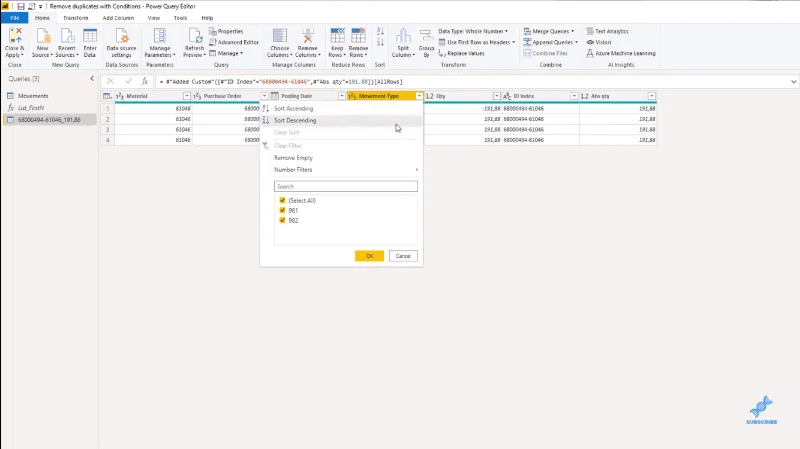
Task: Open Data Type: Whole Number selector
Action: click(473, 31)
